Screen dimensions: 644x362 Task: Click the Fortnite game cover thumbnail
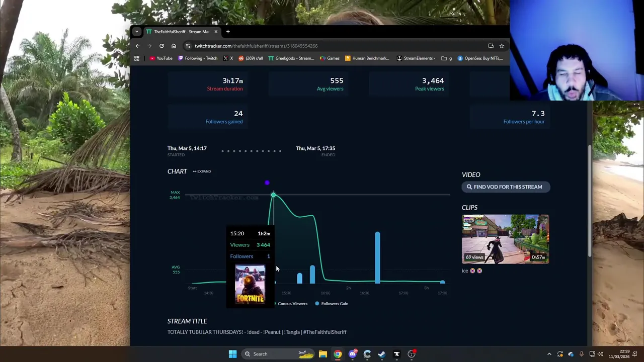click(x=250, y=285)
